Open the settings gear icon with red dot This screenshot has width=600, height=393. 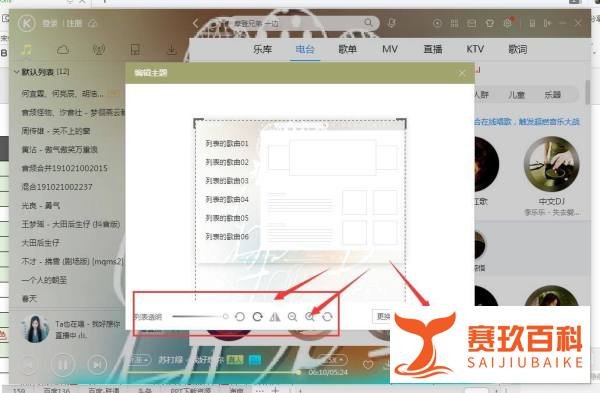point(508,23)
